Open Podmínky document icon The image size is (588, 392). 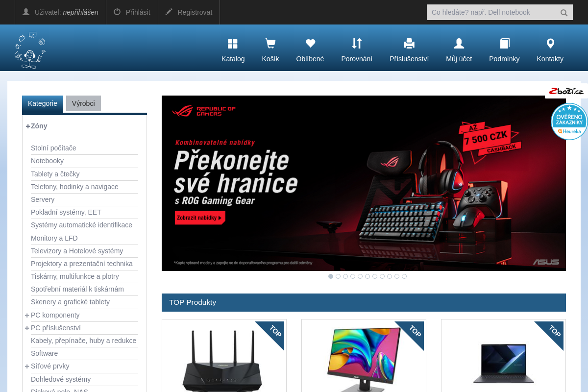click(505, 44)
